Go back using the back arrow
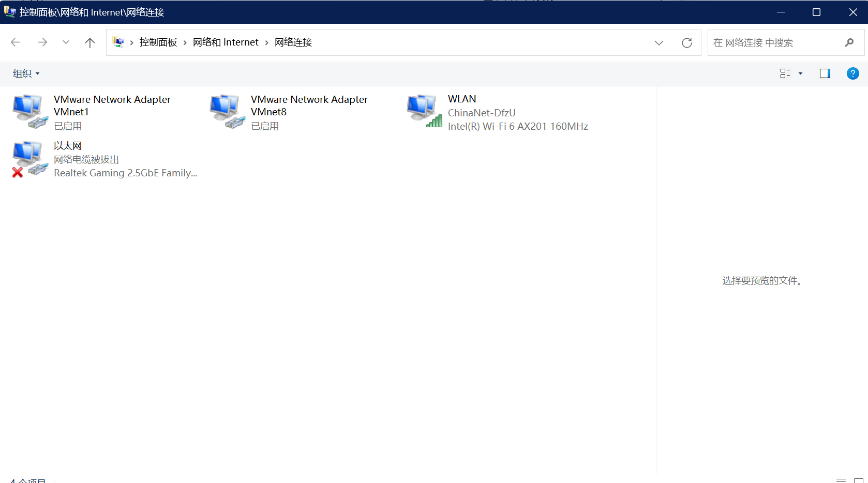Screen dimensions: 868x483 15,42
